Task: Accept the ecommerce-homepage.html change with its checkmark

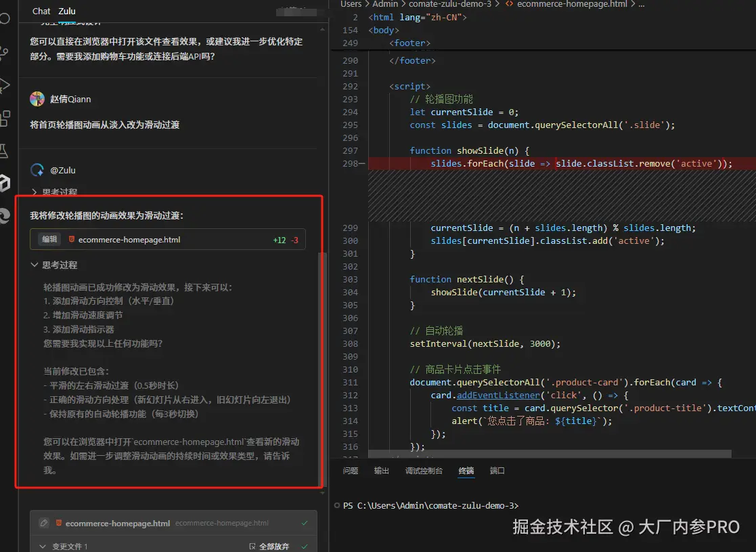Action: click(305, 523)
